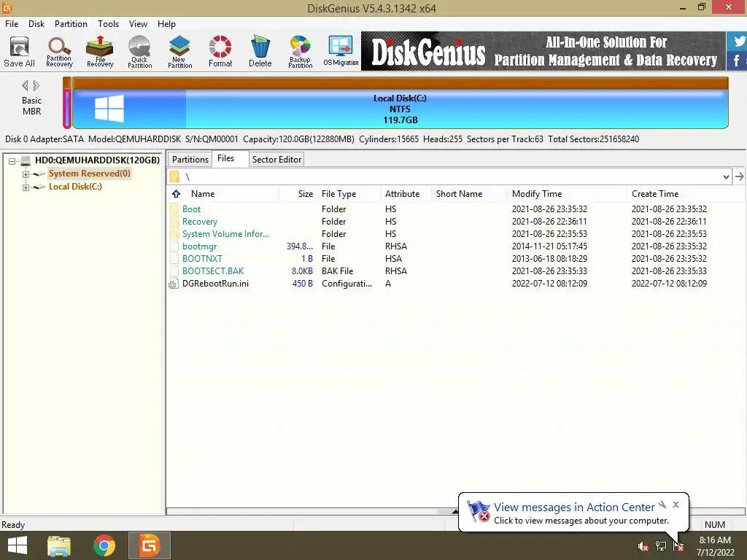Select the System Volume Infor... folder row
747x560 pixels.
pos(455,234)
